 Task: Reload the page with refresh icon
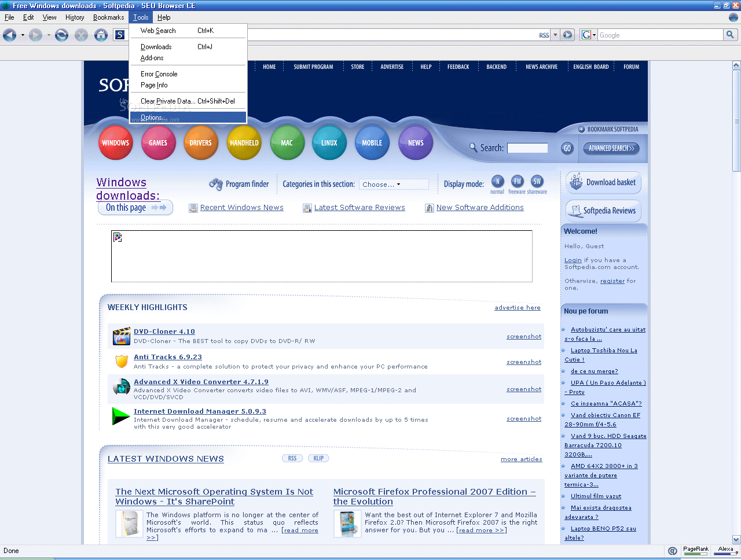(x=61, y=35)
